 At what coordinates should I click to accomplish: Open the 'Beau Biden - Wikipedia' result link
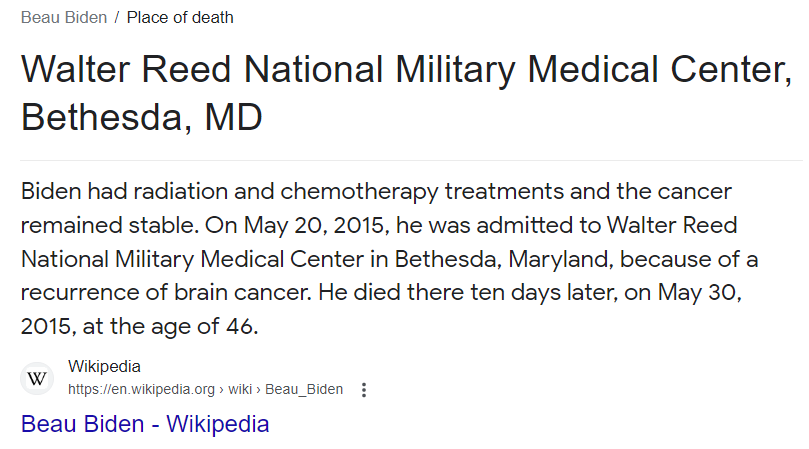(x=145, y=424)
